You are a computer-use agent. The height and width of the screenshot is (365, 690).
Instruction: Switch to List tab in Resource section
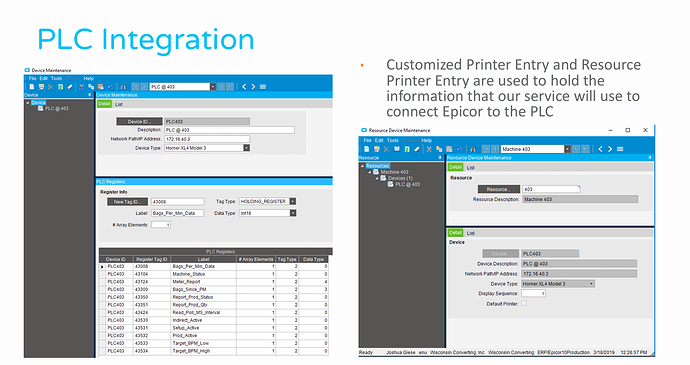coord(471,168)
